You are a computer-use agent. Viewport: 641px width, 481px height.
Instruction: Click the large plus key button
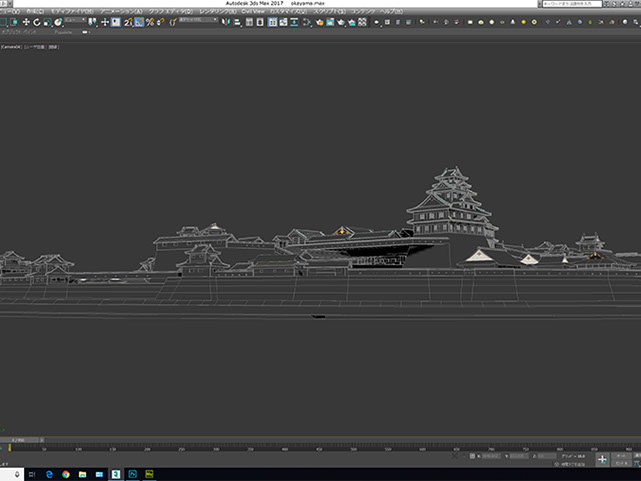[602, 460]
